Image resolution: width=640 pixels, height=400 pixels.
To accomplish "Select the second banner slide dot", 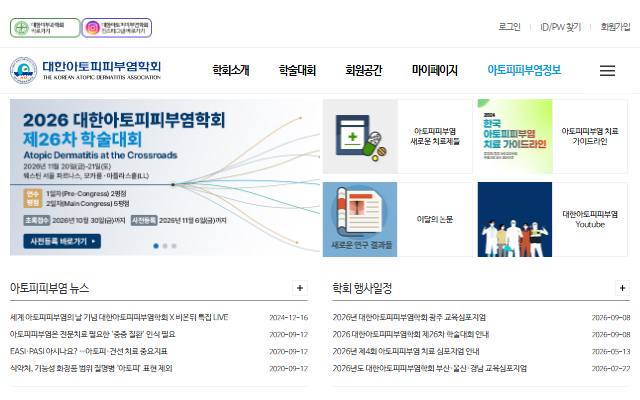I will (x=165, y=246).
